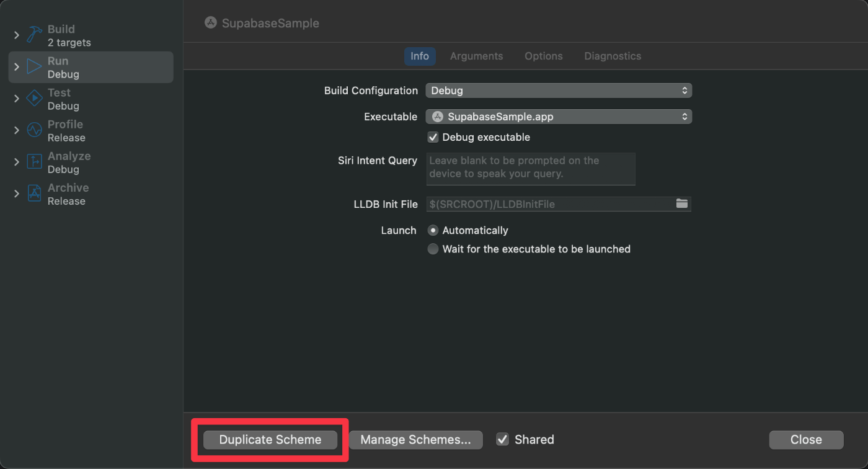868x469 pixels.
Task: Click the Profile waveform icon
Action: (34, 130)
